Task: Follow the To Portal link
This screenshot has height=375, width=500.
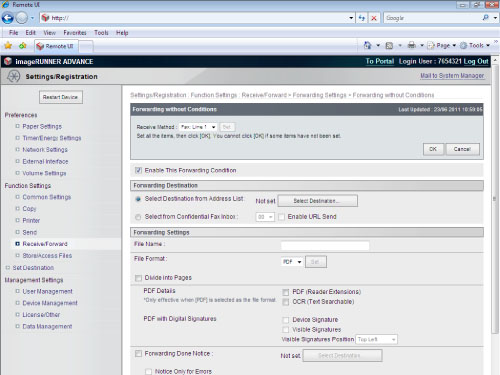Action: 380,61
